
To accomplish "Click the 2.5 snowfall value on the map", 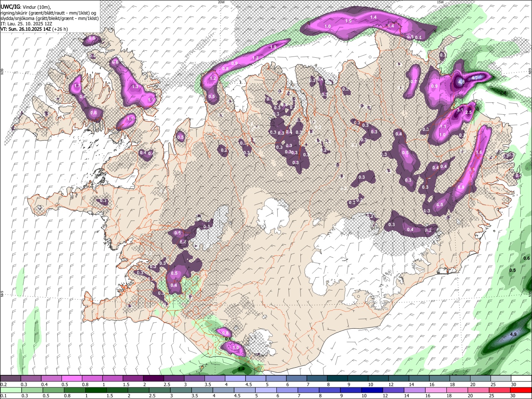I will click(468, 113).
